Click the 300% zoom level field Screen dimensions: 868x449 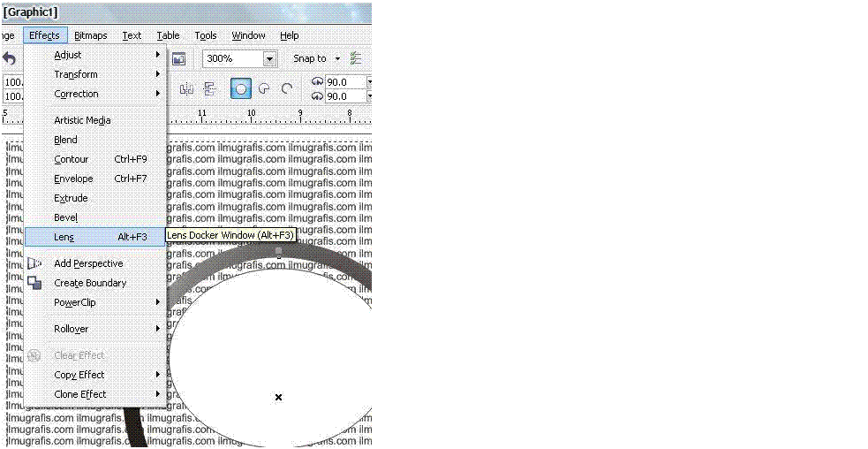[233, 58]
